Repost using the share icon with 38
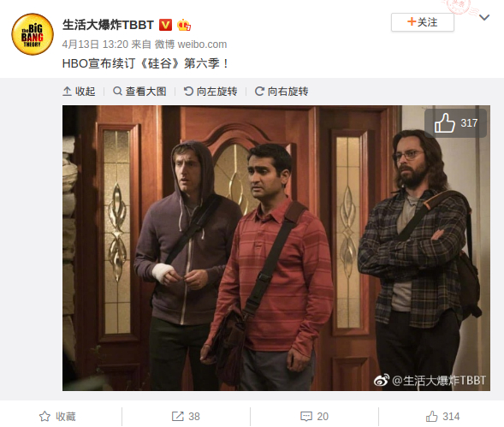504x427 pixels. (186, 417)
